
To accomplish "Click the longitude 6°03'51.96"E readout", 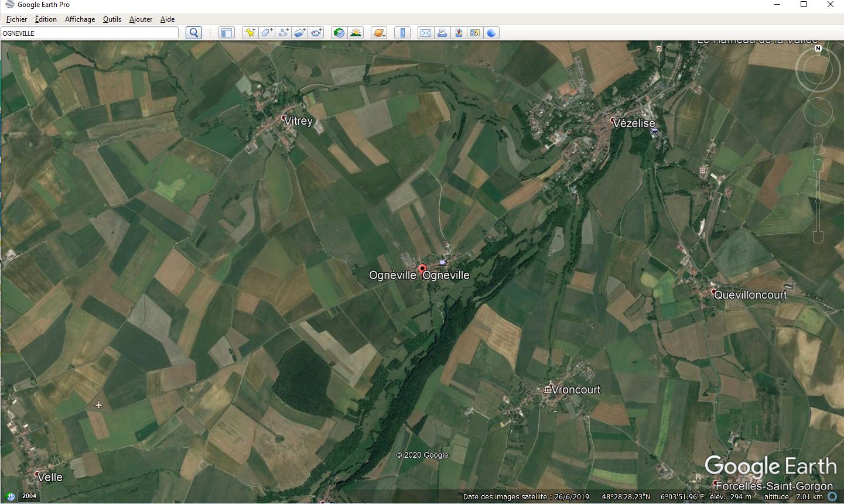I will coord(682,496).
